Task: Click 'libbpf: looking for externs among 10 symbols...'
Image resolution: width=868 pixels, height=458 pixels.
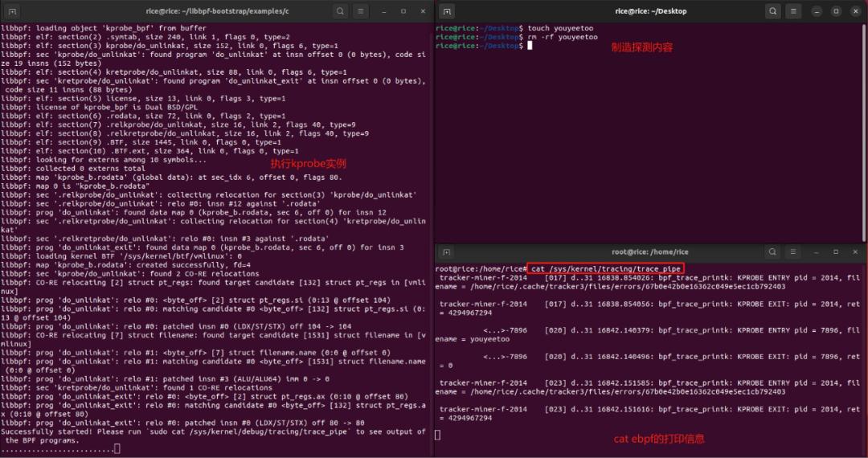Action: tap(104, 160)
